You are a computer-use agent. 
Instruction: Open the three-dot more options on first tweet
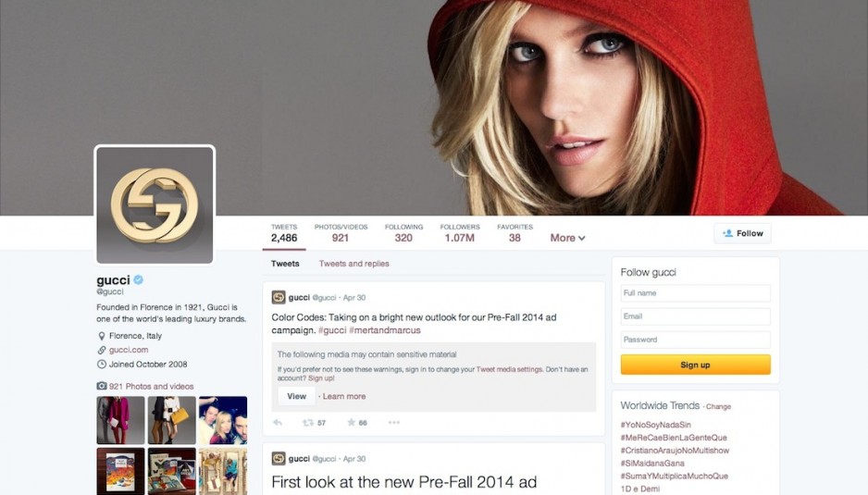point(393,423)
